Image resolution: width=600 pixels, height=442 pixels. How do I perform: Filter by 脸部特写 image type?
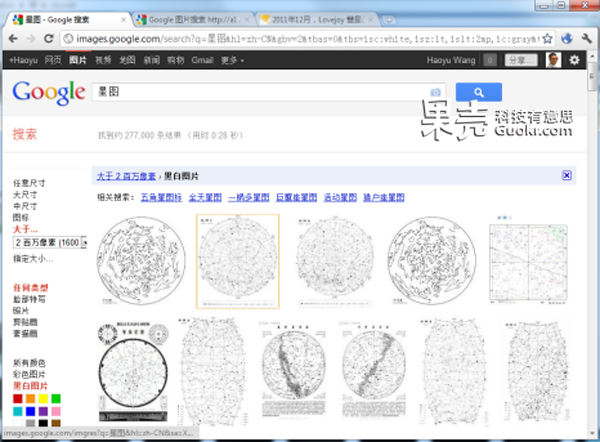point(28,299)
